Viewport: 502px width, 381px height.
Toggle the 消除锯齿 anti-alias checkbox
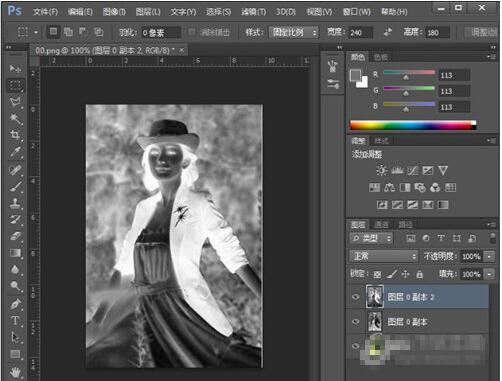tap(192, 32)
